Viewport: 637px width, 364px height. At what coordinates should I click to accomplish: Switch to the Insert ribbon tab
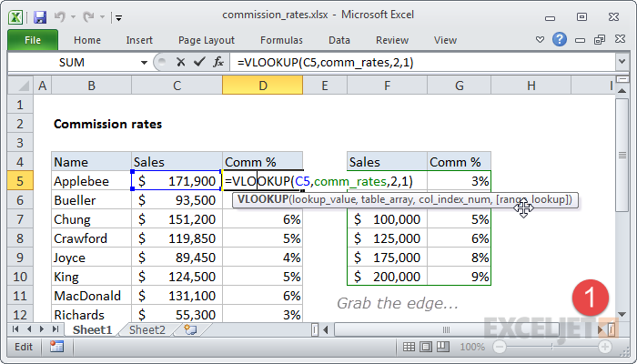click(139, 40)
